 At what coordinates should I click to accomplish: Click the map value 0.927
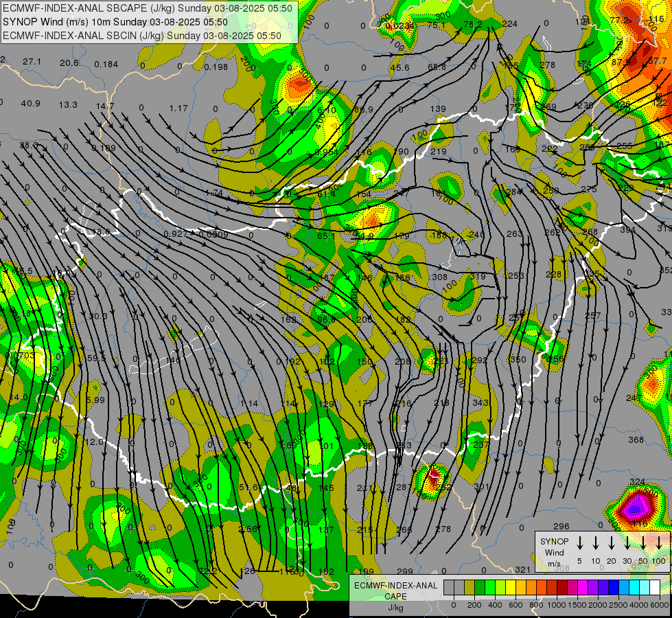[x=176, y=233]
